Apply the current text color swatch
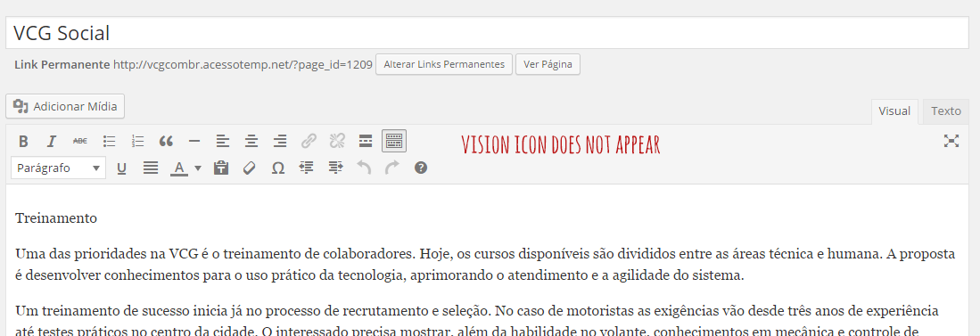The width and height of the screenshot is (980, 336). coord(179,168)
